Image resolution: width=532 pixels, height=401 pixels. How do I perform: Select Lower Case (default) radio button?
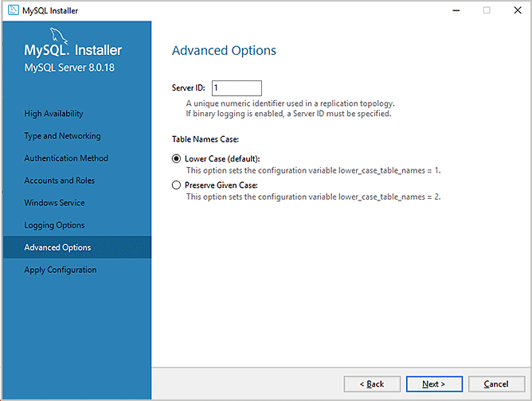(176, 158)
